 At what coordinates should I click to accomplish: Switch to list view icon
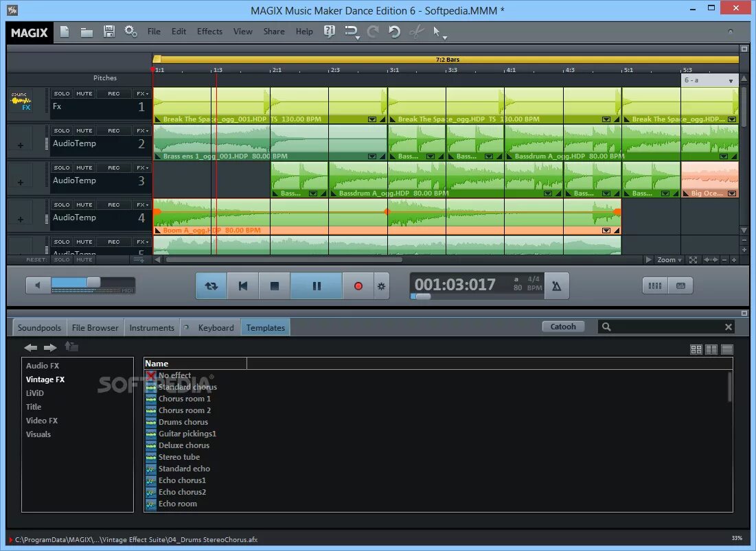(711, 350)
